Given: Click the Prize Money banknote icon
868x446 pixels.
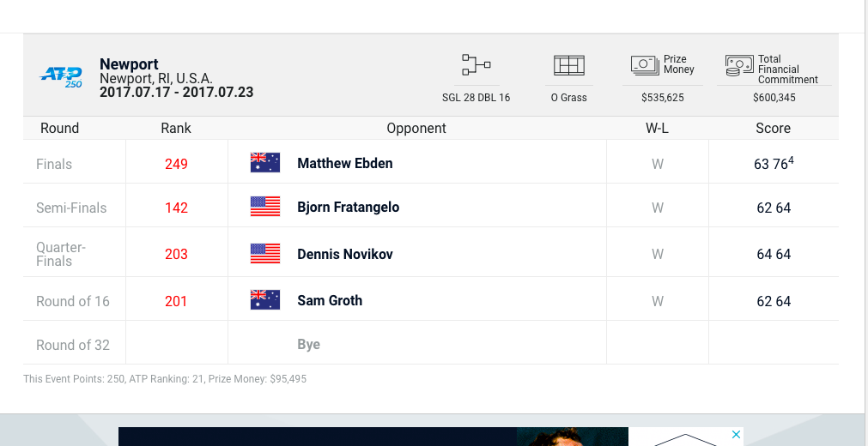Looking at the screenshot, I should (x=645, y=65).
